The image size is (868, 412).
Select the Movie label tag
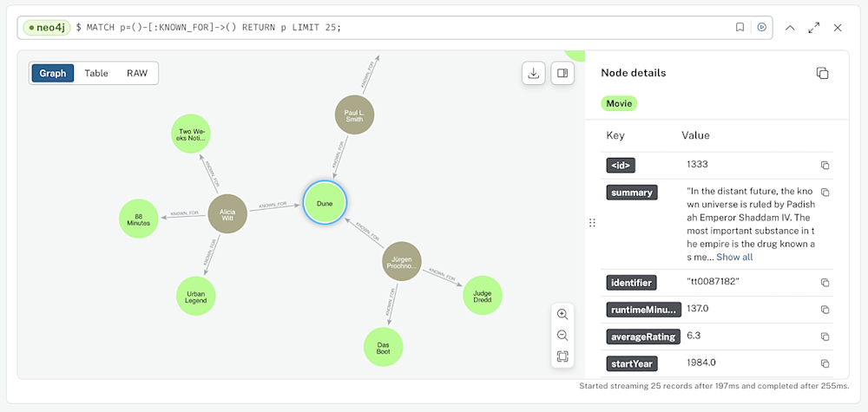tap(619, 103)
